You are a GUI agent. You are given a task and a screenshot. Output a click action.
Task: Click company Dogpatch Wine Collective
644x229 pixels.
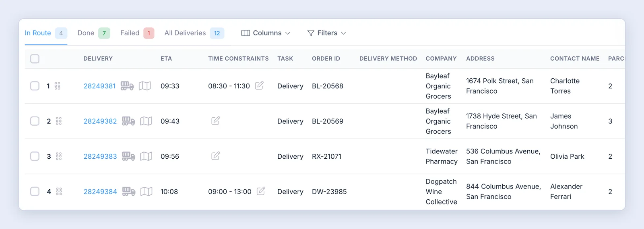(442, 192)
